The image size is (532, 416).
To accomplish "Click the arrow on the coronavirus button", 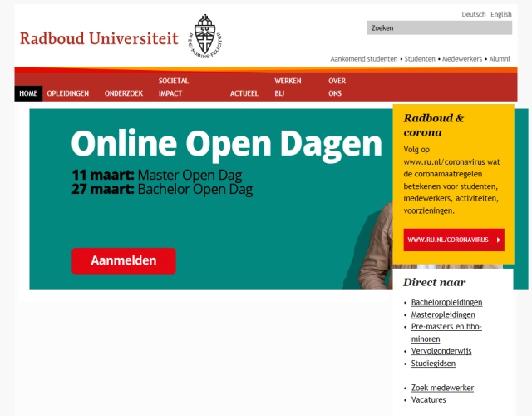I will tap(499, 240).
